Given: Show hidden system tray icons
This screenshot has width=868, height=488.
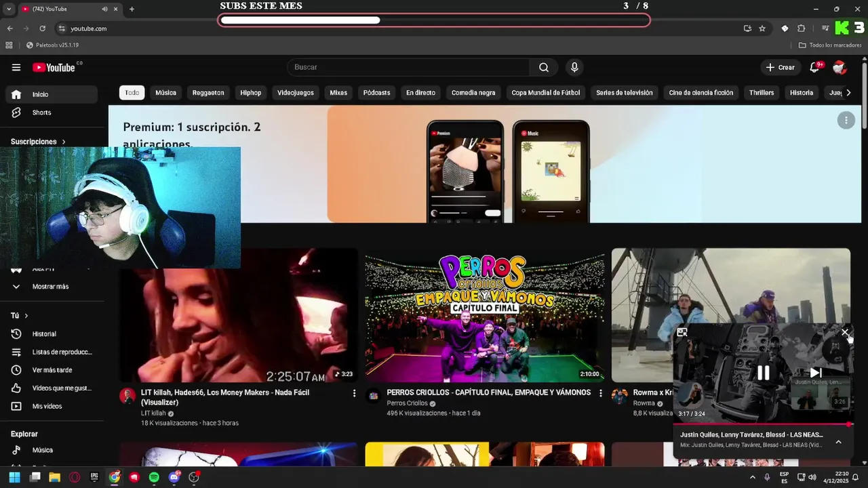Looking at the screenshot, I should point(752,477).
